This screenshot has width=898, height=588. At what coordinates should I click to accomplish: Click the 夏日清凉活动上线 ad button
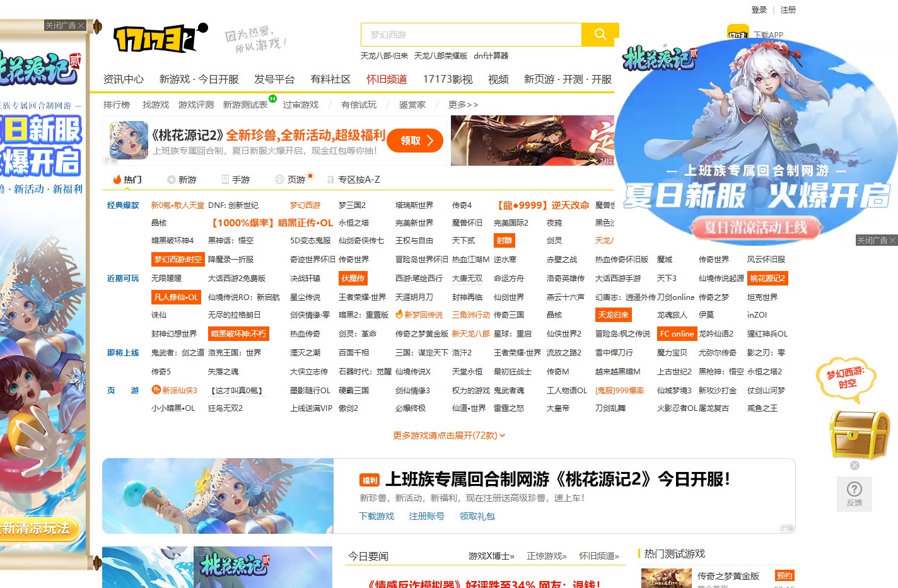755,228
